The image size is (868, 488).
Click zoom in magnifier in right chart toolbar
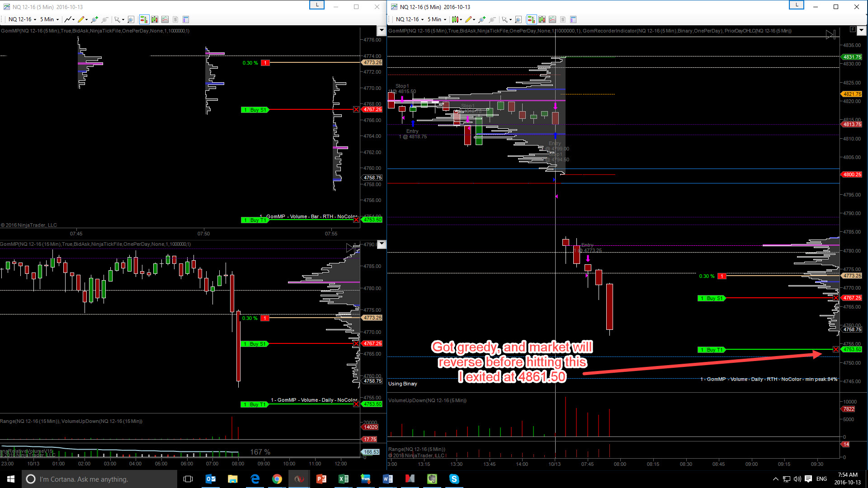coord(481,19)
